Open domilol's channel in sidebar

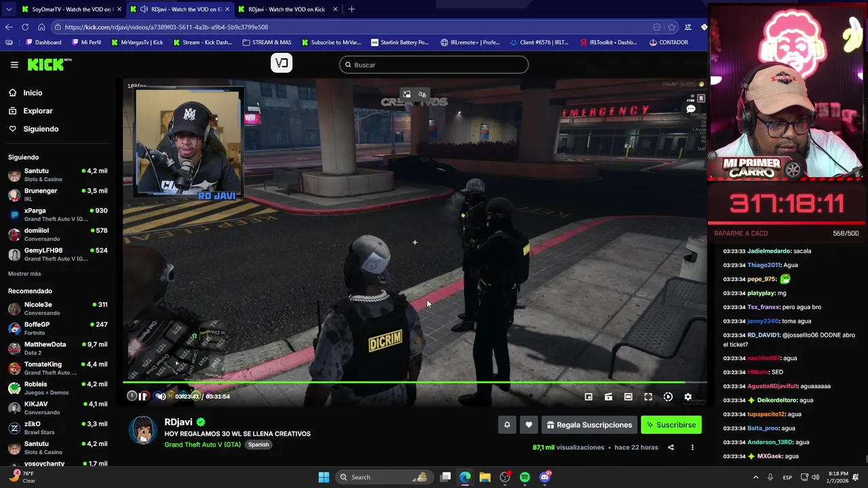[58, 235]
